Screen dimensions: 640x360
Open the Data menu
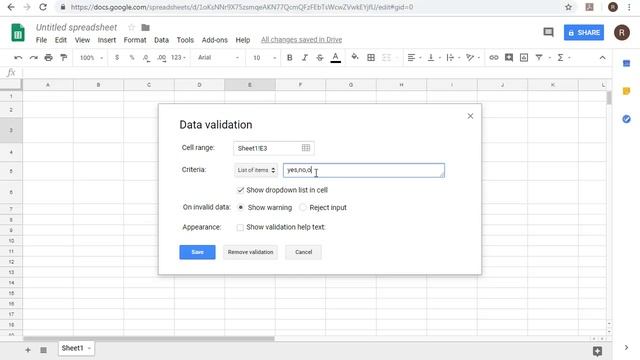(x=161, y=40)
